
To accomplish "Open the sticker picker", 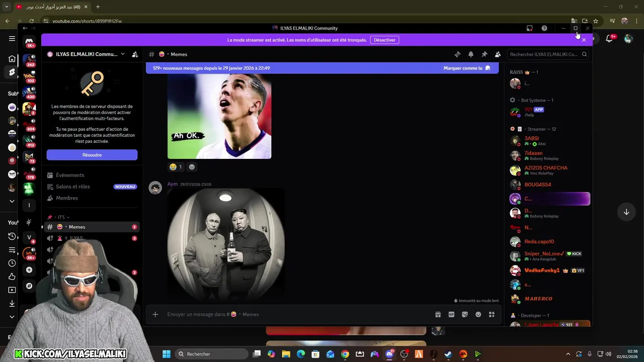I will [465, 314].
